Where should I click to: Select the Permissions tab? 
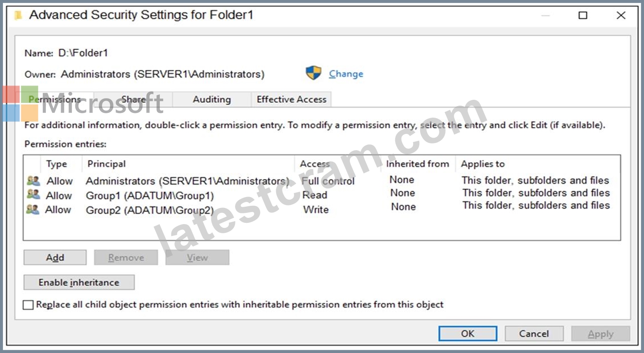point(55,99)
